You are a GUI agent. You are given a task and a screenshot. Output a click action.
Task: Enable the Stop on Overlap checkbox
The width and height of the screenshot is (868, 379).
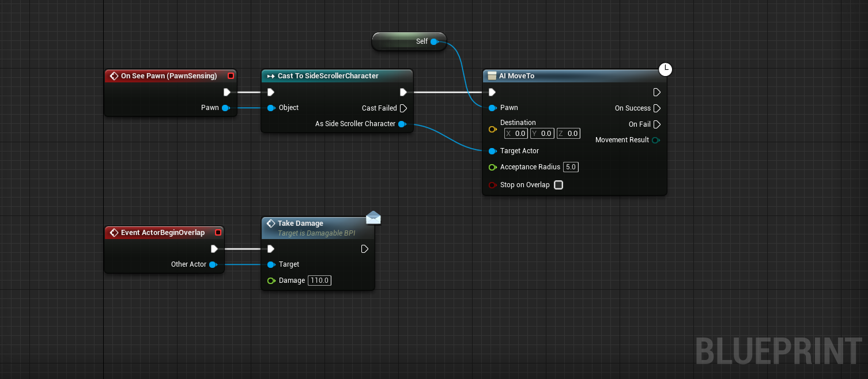(x=558, y=185)
